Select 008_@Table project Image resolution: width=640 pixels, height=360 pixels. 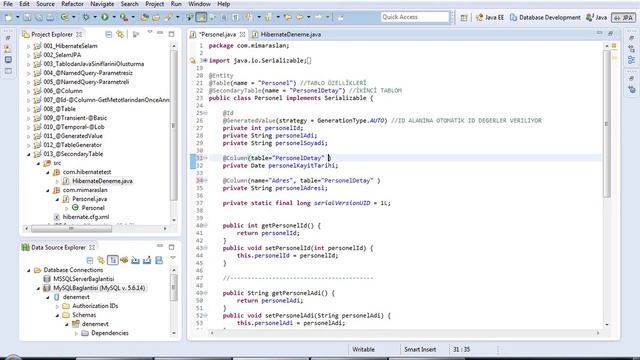pyautogui.click(x=59, y=109)
